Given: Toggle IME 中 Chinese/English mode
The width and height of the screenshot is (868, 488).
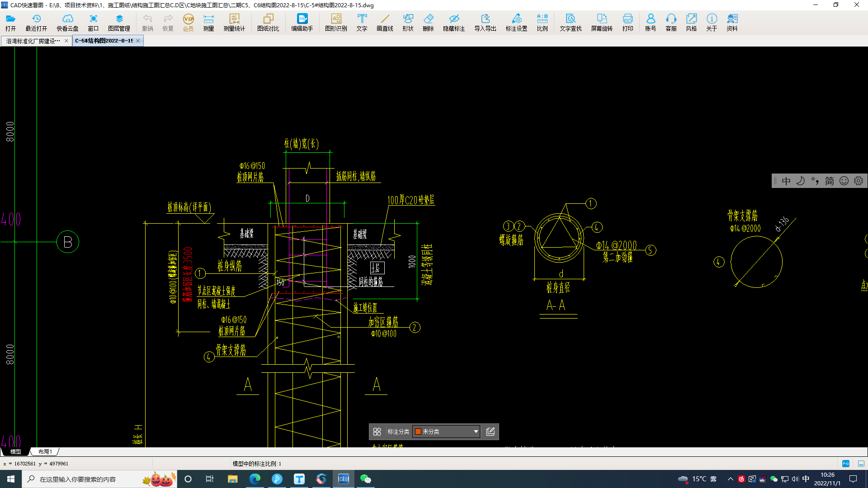Looking at the screenshot, I should (786, 181).
